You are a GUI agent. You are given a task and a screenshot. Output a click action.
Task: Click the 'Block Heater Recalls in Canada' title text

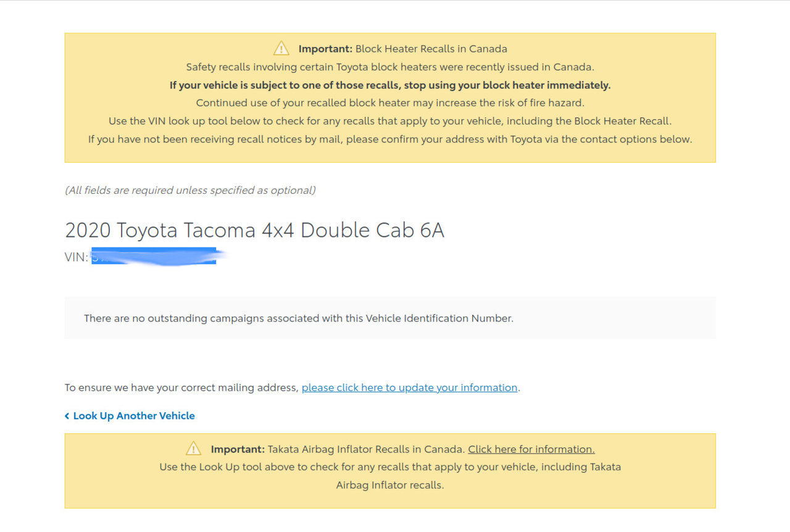pos(431,49)
